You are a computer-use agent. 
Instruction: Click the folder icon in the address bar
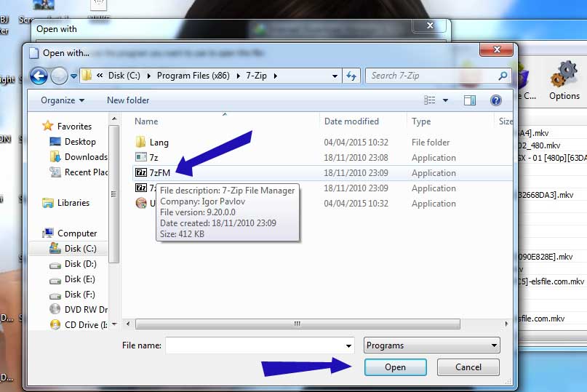(87, 76)
